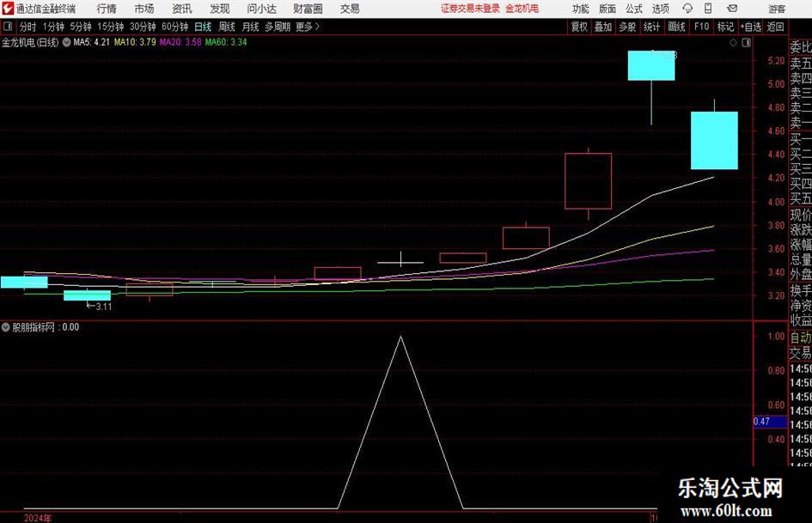Click the 游客 user account label
812x523 pixels.
click(777, 9)
